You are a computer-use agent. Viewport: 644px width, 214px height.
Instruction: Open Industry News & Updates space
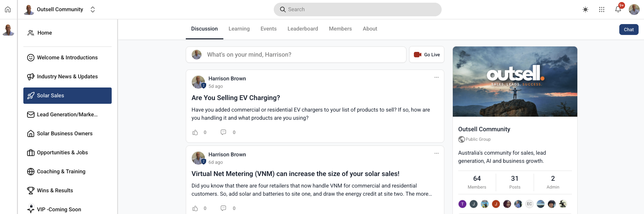(x=67, y=77)
